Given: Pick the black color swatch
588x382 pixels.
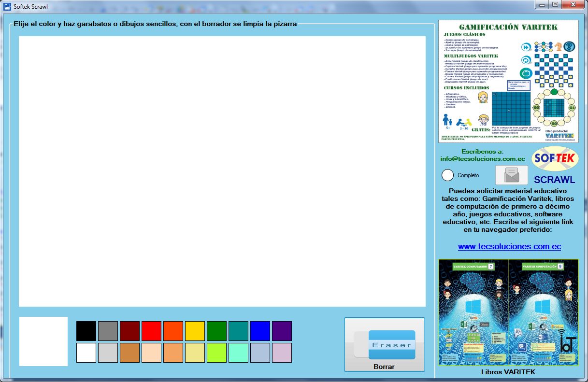Looking at the screenshot, I should pyautogui.click(x=86, y=331).
